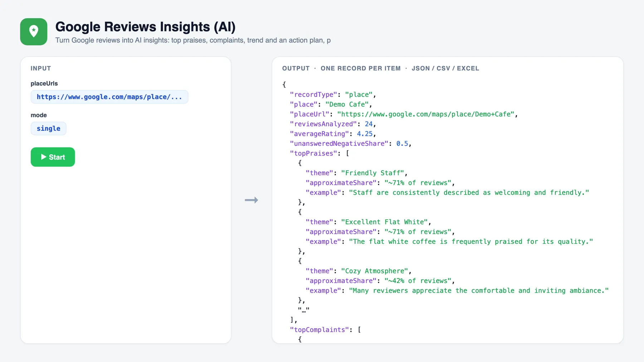Click the placeUrls Google Maps URL field
Viewport: 644px width, 362px height.
109,97
